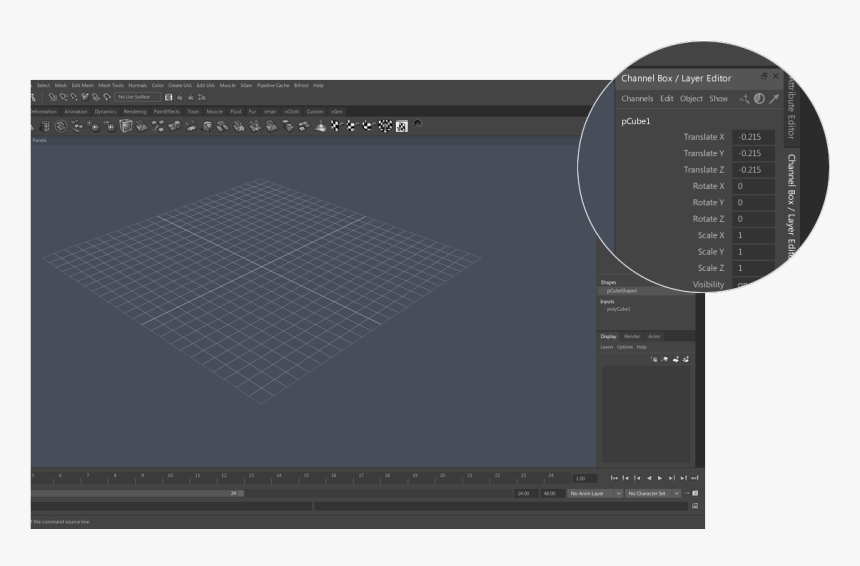Switch to Anim layer tab
This screenshot has height=566, width=860.
point(654,336)
